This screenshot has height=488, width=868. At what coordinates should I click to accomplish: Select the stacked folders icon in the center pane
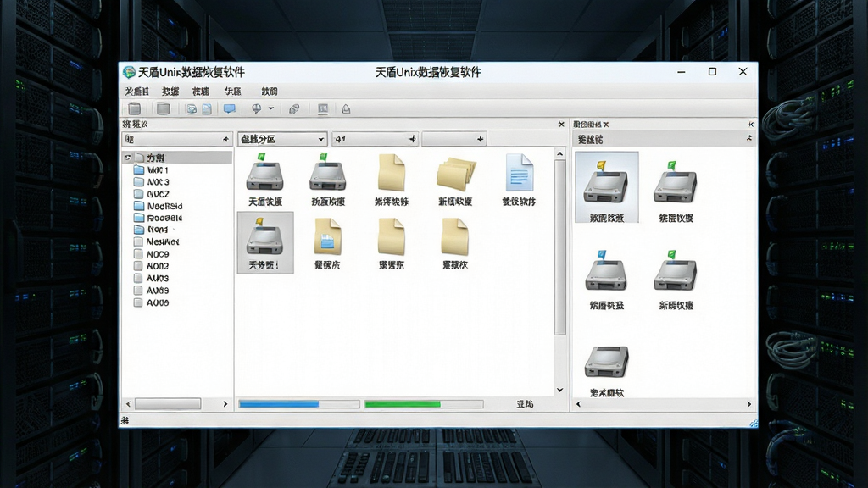coord(455,173)
